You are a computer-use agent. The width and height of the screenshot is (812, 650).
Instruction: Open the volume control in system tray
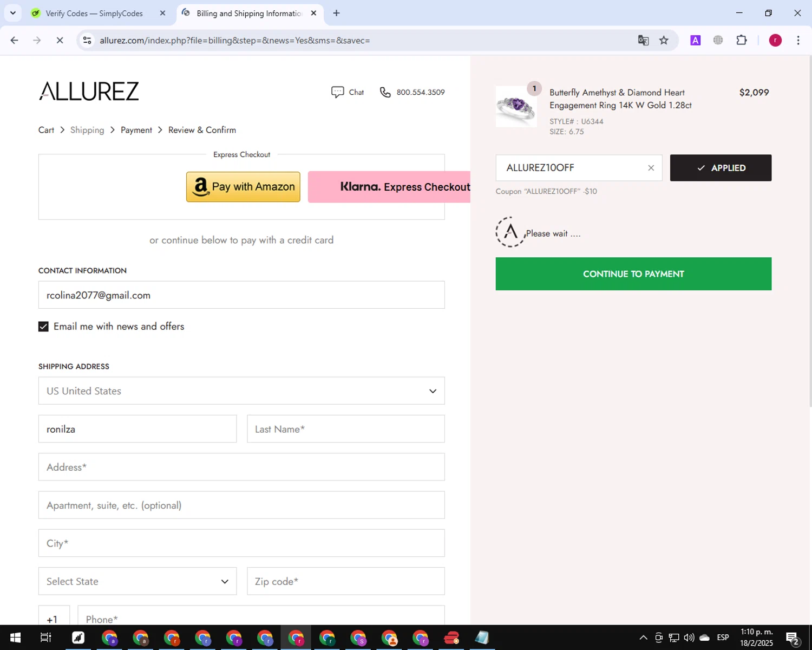pos(689,638)
